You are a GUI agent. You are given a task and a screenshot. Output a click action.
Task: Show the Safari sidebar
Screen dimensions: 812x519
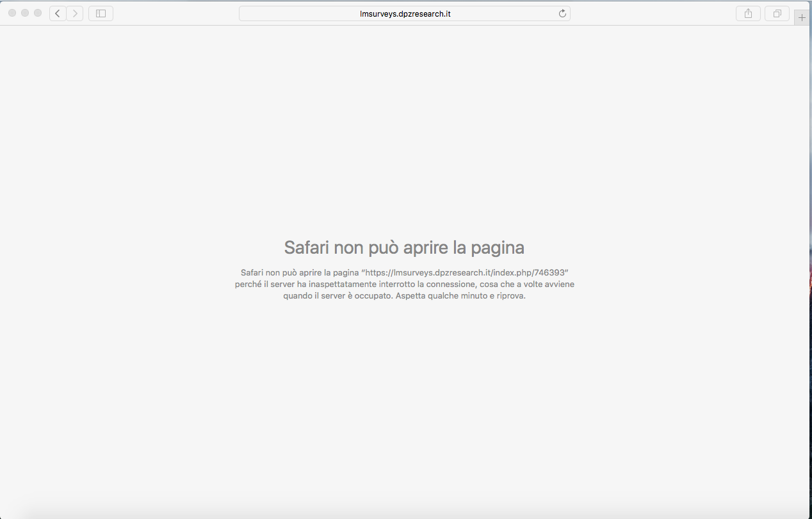pos(101,13)
